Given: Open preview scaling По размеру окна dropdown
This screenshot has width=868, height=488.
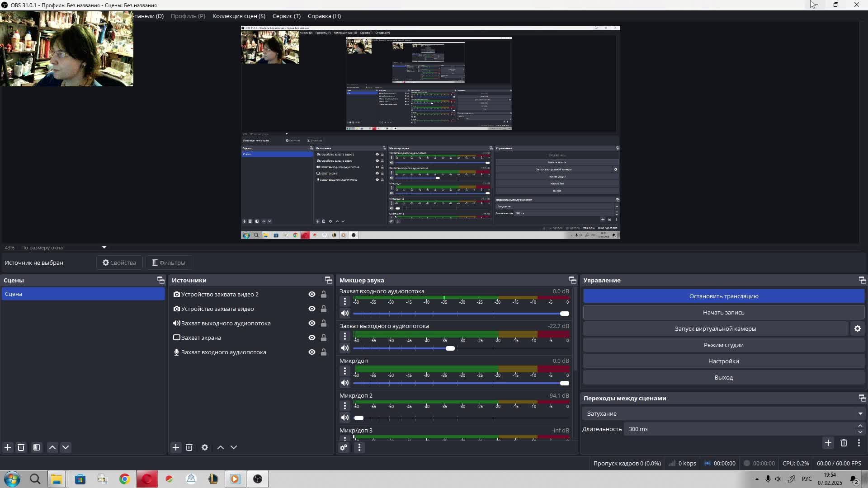Looking at the screenshot, I should coord(104,247).
